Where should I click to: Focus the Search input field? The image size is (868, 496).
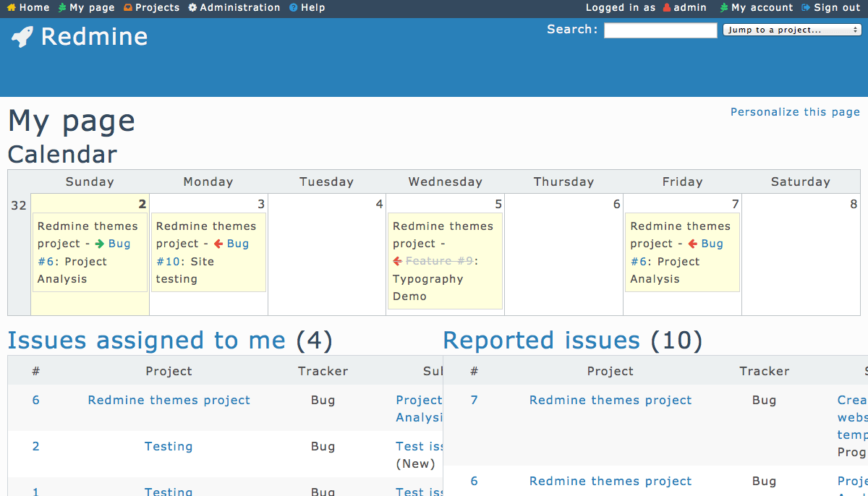pyautogui.click(x=660, y=30)
